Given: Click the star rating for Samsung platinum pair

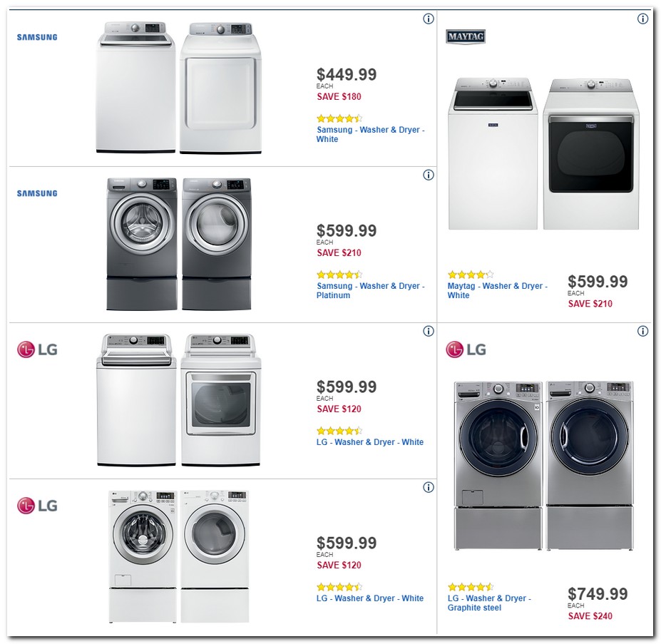Looking at the screenshot, I should coord(340,274).
